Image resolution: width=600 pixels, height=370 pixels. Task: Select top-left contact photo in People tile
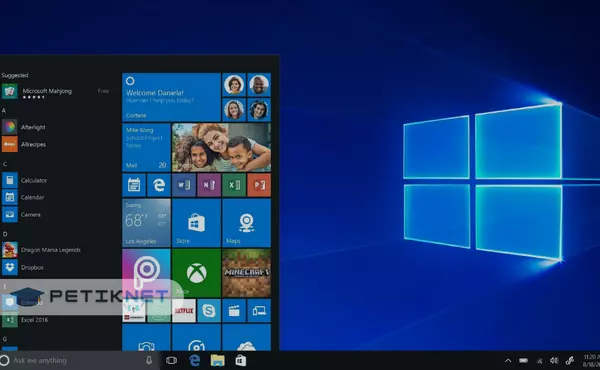[234, 85]
